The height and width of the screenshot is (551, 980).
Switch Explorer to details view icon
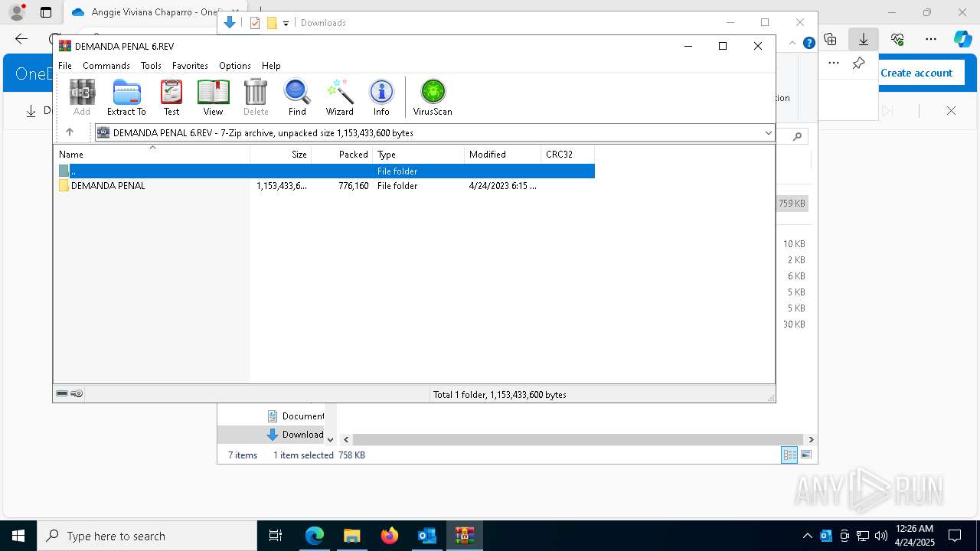(x=789, y=455)
